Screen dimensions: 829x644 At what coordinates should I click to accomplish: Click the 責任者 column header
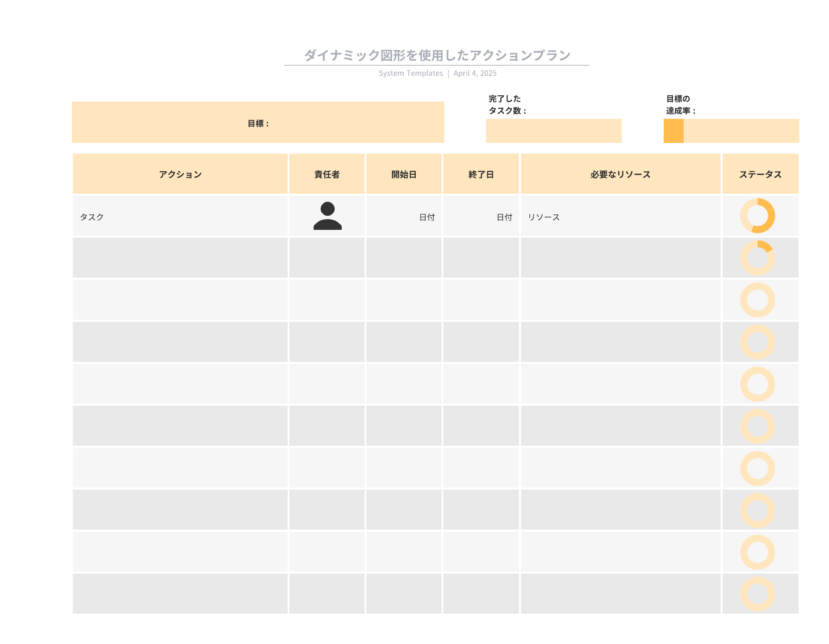327,174
